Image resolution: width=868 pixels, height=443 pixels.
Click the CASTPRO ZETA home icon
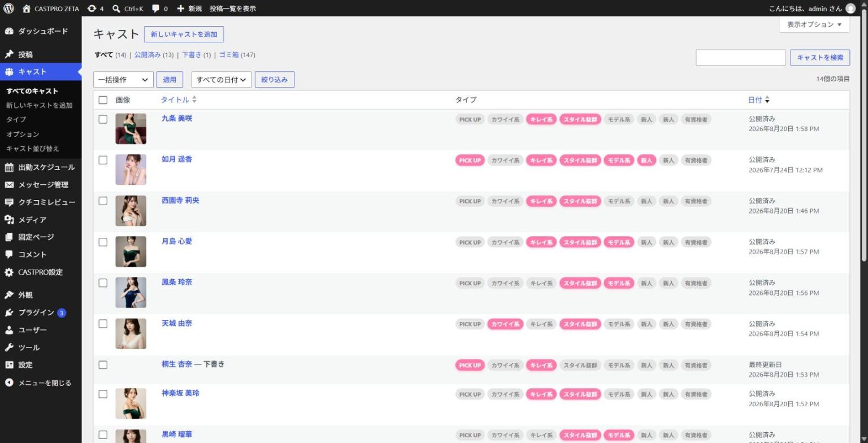click(26, 8)
